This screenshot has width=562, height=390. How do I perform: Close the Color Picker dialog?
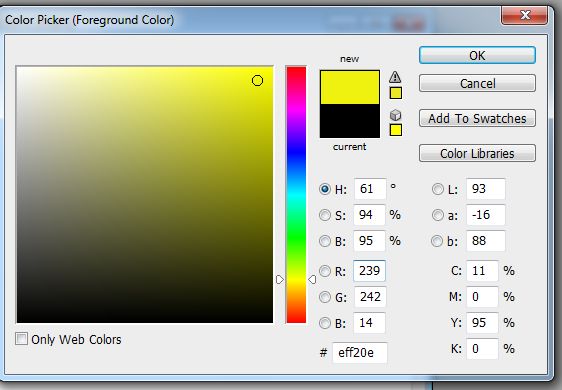[525, 15]
